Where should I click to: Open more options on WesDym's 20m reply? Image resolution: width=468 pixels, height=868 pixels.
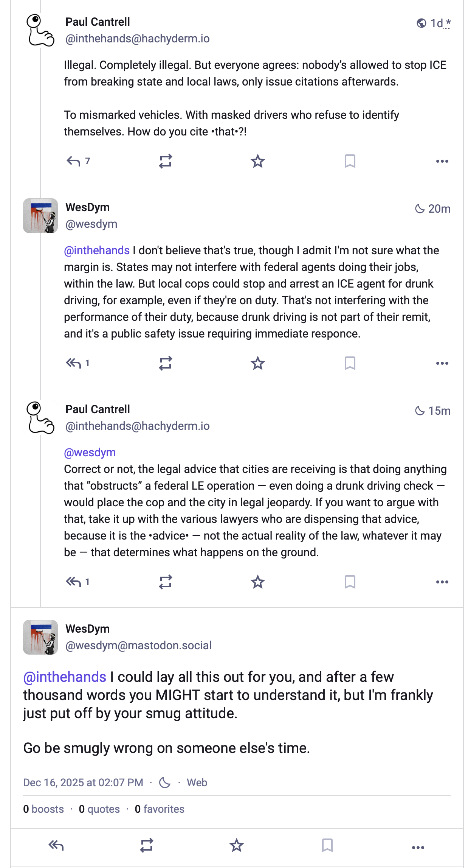[x=442, y=364]
